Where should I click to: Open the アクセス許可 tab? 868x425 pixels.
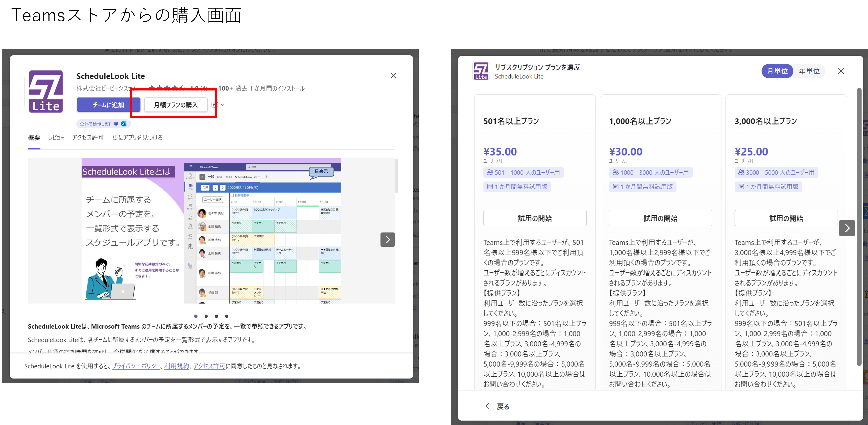88,138
